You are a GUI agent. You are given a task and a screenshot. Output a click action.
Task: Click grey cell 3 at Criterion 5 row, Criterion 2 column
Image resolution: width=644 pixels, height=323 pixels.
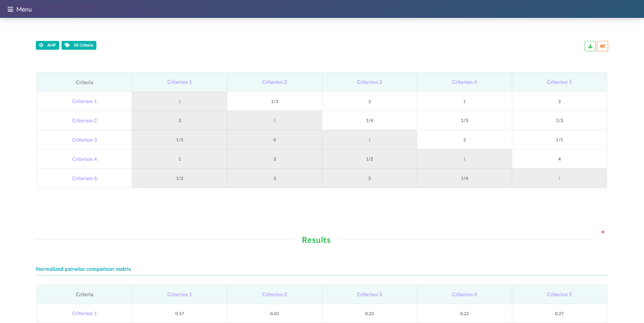click(x=275, y=178)
